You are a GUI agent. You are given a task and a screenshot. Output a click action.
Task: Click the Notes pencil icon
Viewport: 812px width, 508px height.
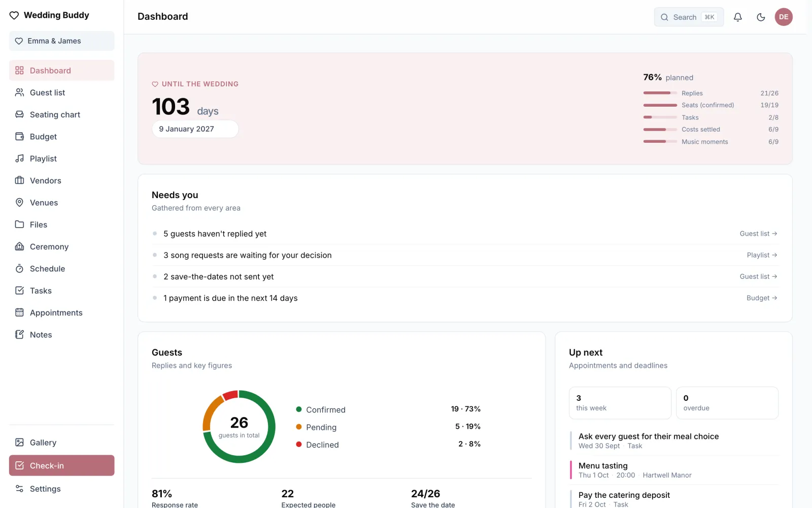point(19,334)
